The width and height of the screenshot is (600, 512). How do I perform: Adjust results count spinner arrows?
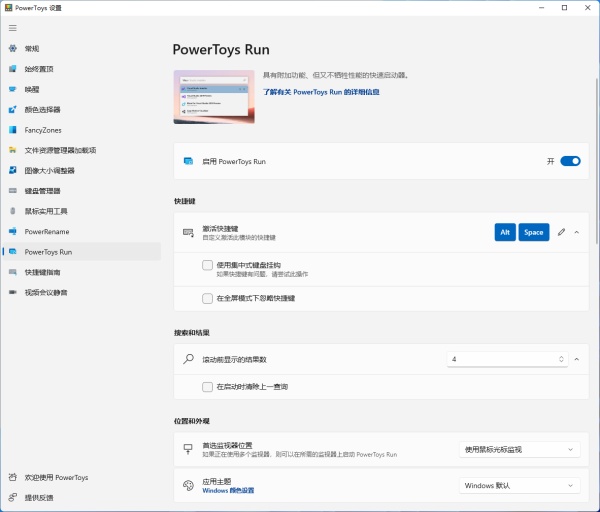point(561,359)
